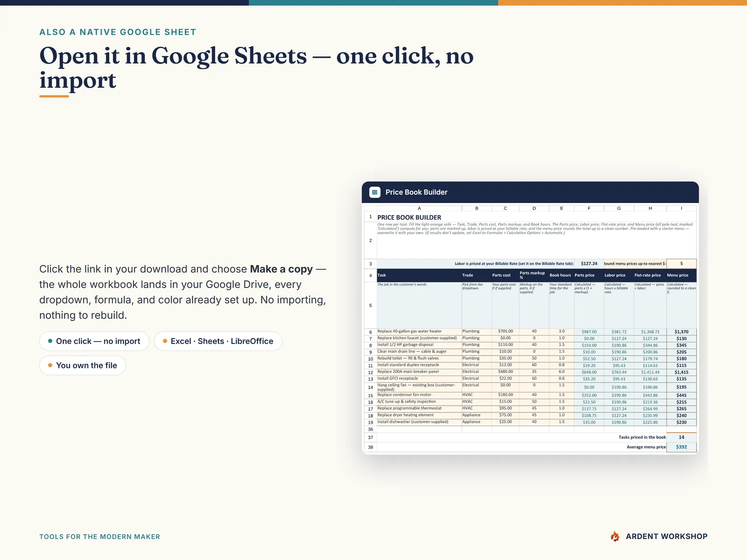
Task: Click the 'PRICE BOOK BUILDER' cell in row 1
Action: click(x=536, y=217)
